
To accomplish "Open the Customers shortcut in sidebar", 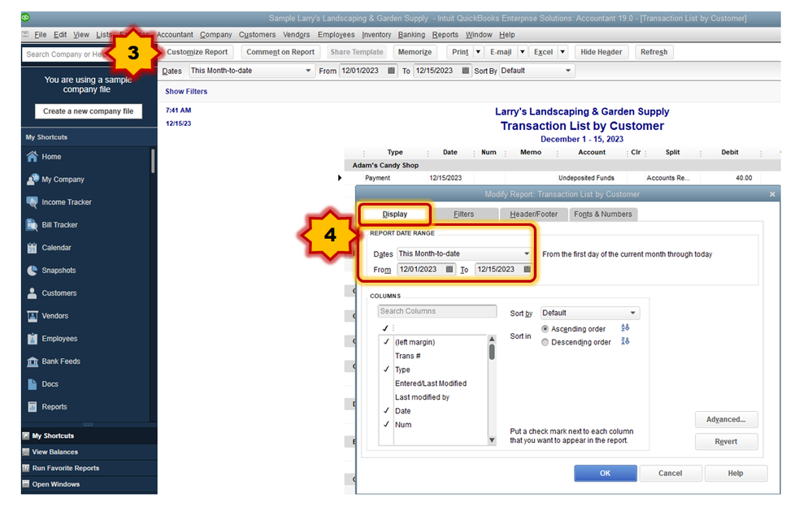I will click(59, 293).
